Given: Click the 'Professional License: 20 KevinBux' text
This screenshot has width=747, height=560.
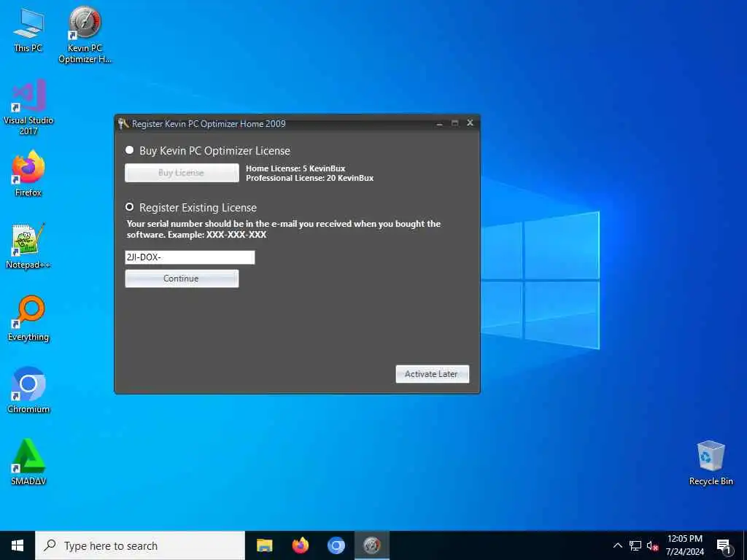Looking at the screenshot, I should pos(309,178).
